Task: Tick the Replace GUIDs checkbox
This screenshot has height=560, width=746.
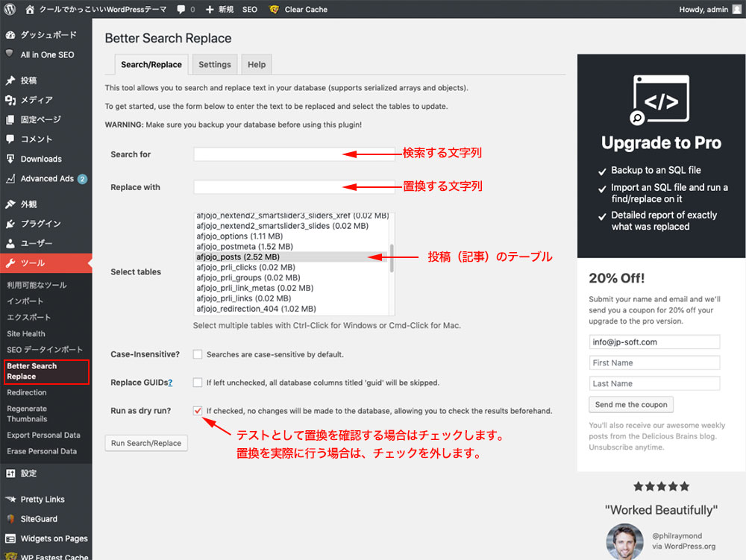Action: click(198, 383)
